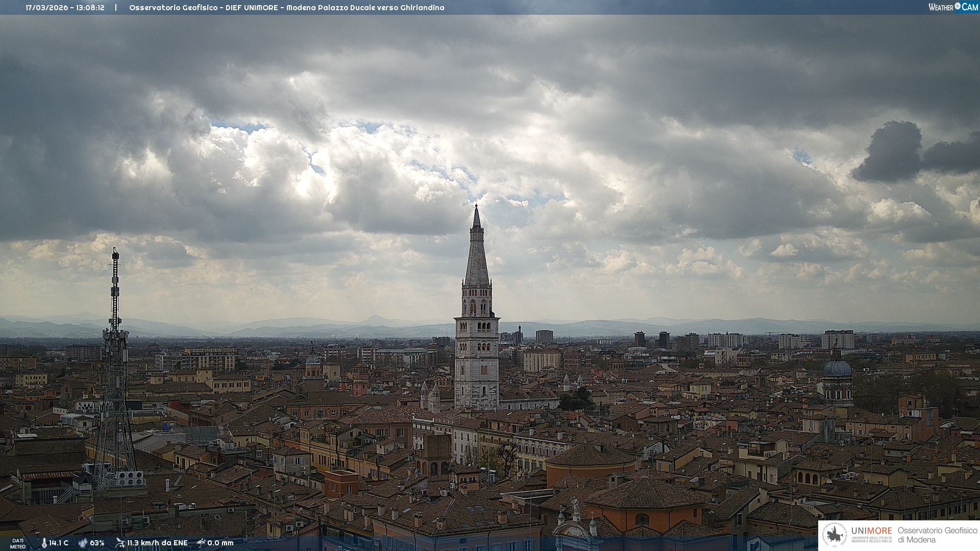
Task: Click the thermometer temperature icon
Action: (44, 543)
